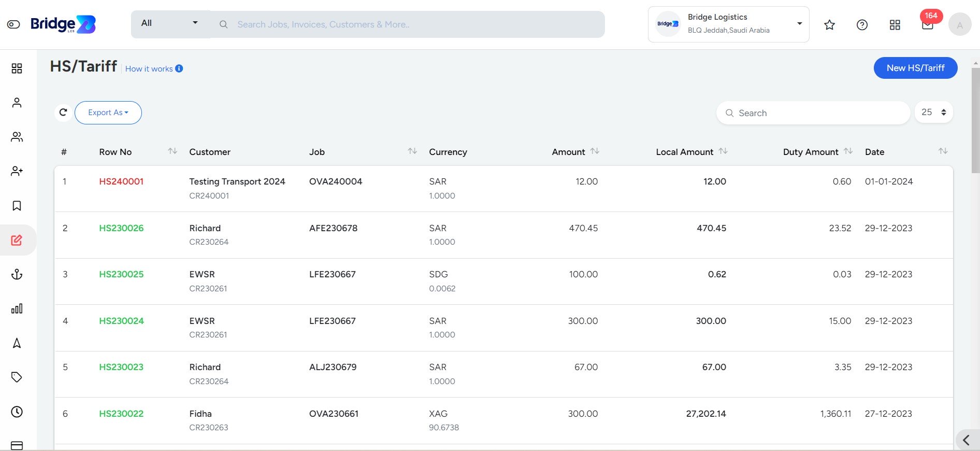Click the magnifier icon in the global search

[223, 24]
